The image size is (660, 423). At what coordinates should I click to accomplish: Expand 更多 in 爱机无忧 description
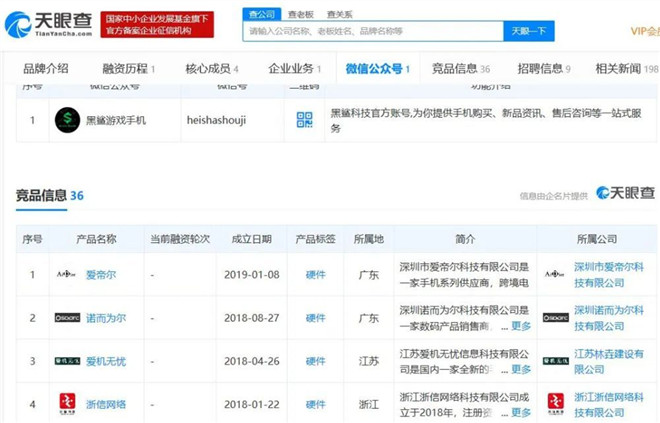[521, 370]
